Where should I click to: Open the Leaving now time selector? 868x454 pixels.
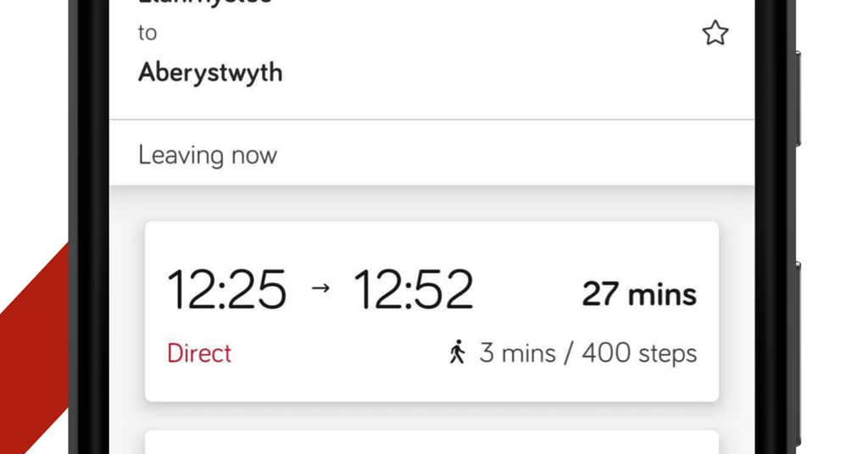point(431,153)
